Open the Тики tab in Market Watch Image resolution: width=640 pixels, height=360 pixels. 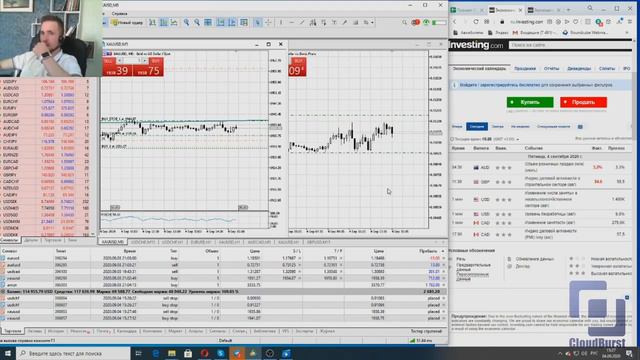[x=72, y=240]
